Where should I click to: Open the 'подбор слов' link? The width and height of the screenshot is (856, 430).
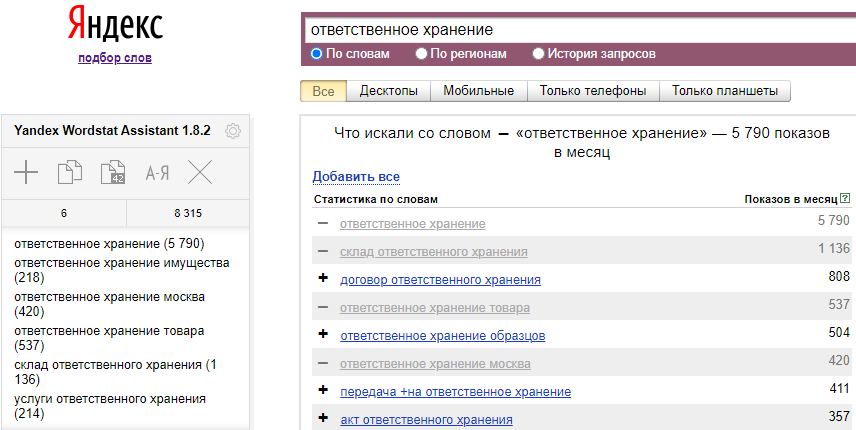[x=115, y=58]
